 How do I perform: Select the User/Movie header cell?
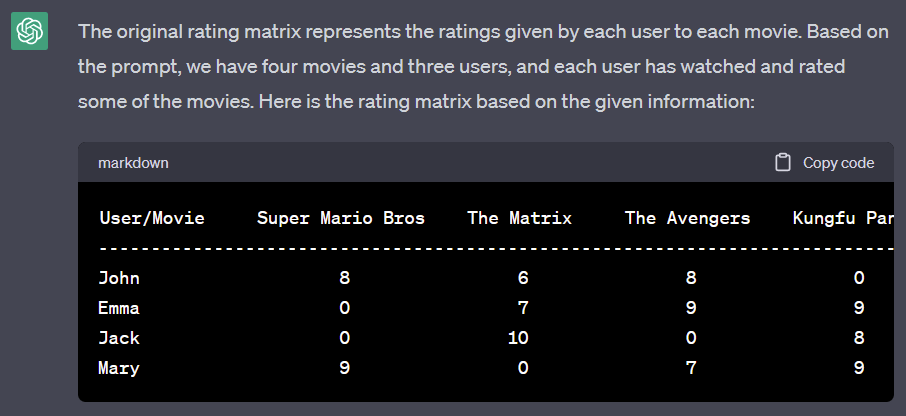[152, 218]
